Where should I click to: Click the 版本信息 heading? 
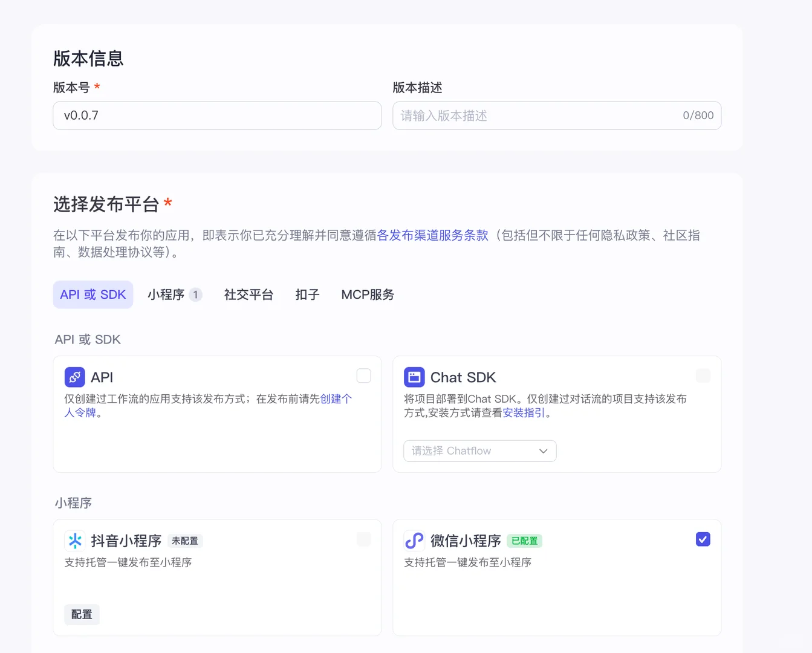click(88, 59)
